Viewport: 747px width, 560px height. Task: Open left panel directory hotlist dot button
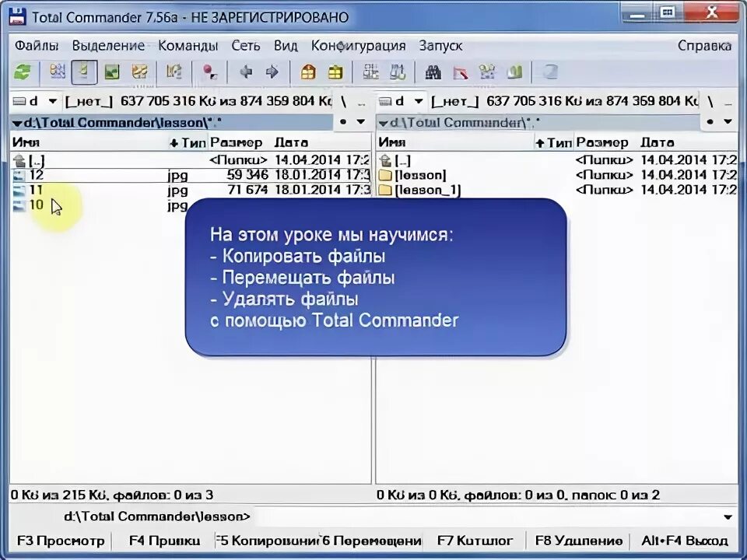[343, 122]
